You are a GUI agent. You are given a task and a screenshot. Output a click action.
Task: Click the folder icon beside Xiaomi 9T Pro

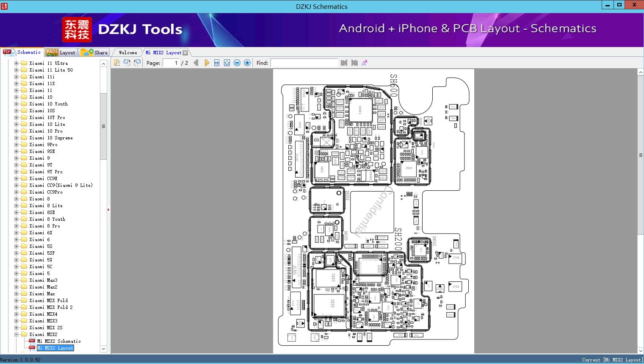[x=24, y=172]
